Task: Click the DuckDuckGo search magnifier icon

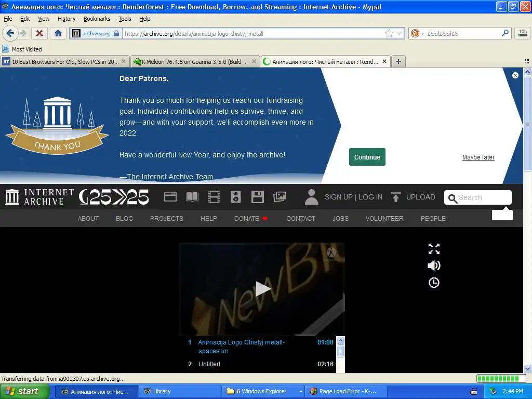Action: point(505,33)
